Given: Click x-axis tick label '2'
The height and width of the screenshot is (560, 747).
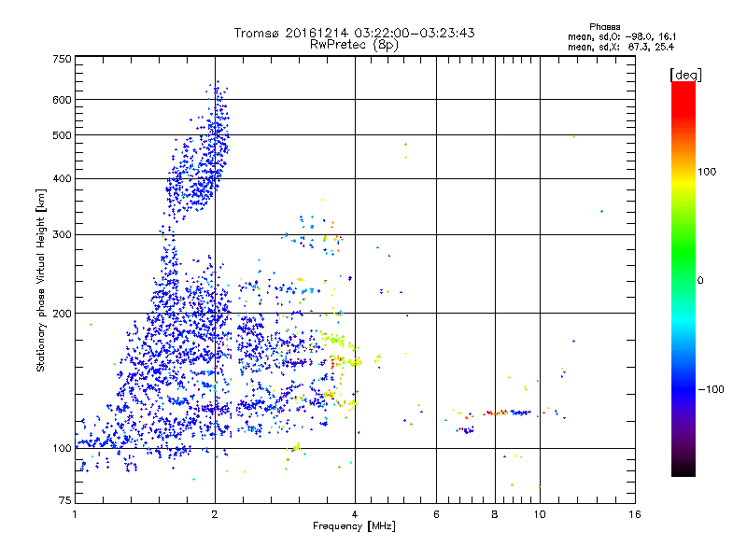Looking at the screenshot, I should [215, 514].
